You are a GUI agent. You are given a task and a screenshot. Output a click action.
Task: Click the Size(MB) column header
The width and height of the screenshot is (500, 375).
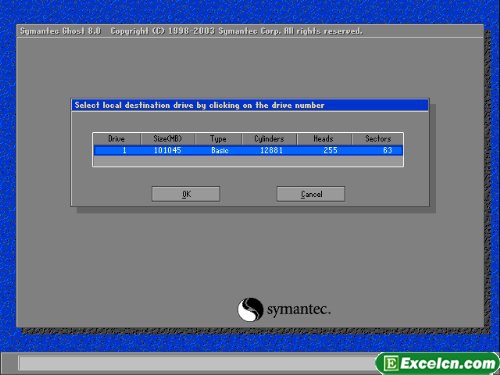[x=168, y=139]
